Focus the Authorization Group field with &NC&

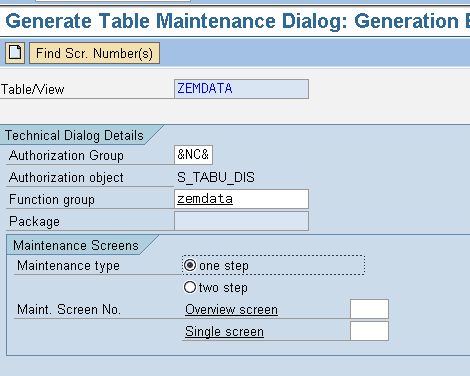pos(193,155)
